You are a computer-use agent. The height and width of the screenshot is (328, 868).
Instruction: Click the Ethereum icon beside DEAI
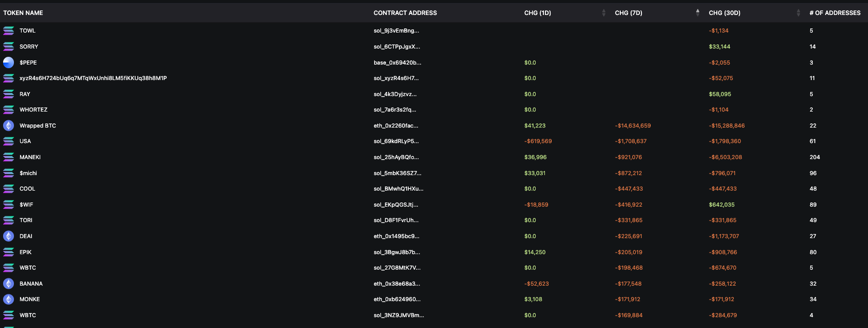pos(9,236)
